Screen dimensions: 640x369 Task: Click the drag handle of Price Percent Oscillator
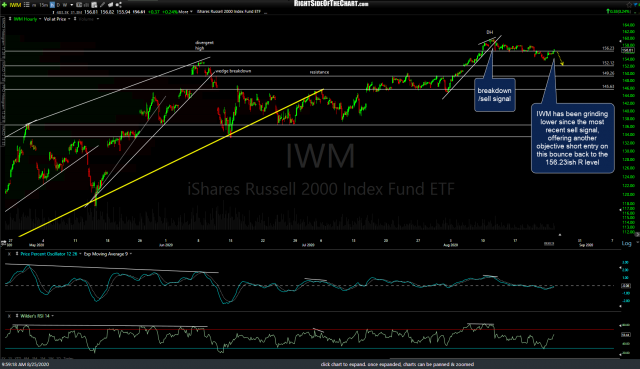[17, 254]
